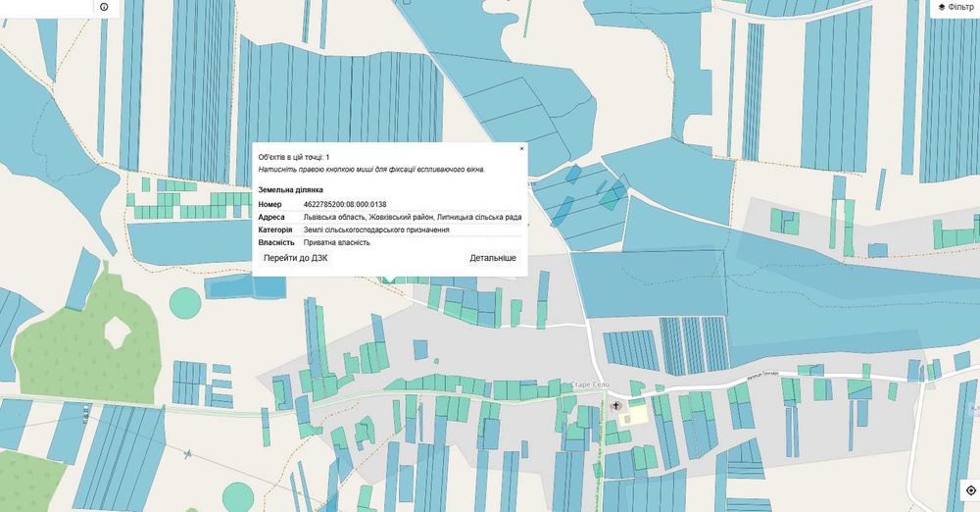Click the Старе Село village label
The image size is (980, 512).
(589, 384)
